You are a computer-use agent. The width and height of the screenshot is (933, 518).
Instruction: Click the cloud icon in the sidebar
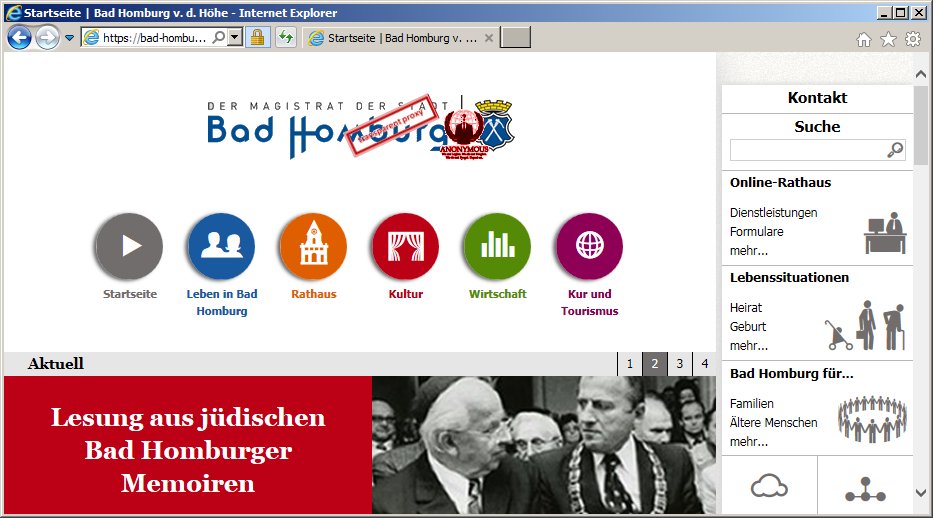click(x=769, y=486)
